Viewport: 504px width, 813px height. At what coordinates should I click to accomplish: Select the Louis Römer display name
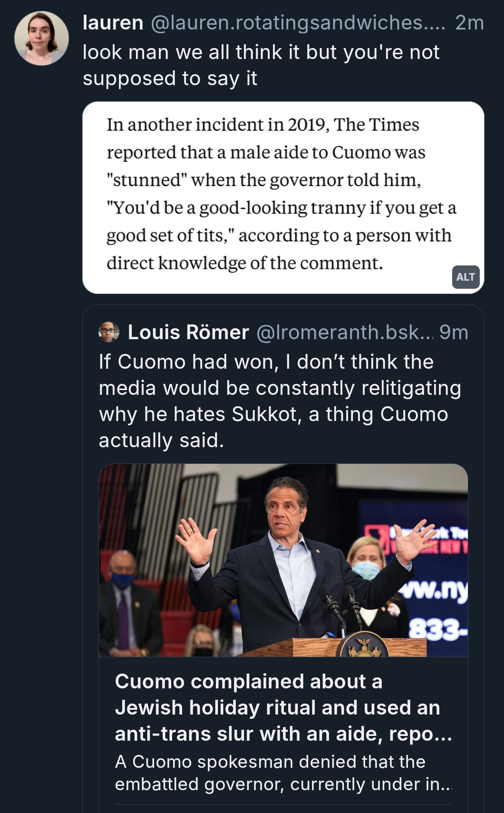[x=188, y=333]
